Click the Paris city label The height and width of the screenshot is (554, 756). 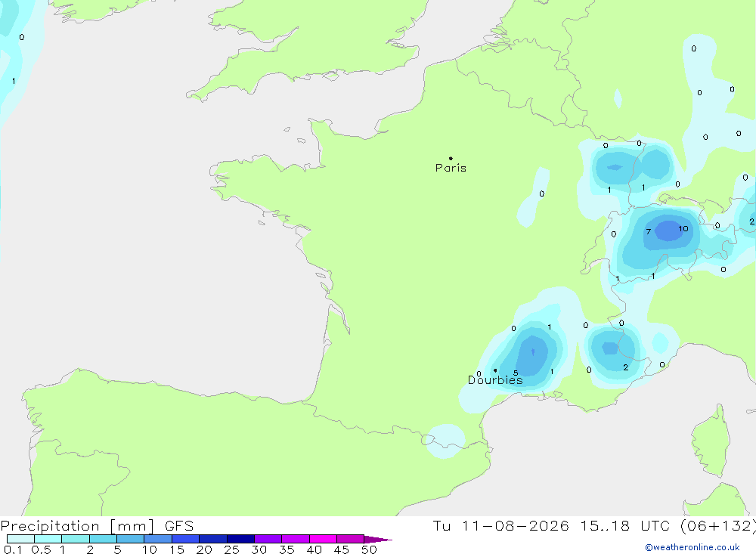pos(451,168)
